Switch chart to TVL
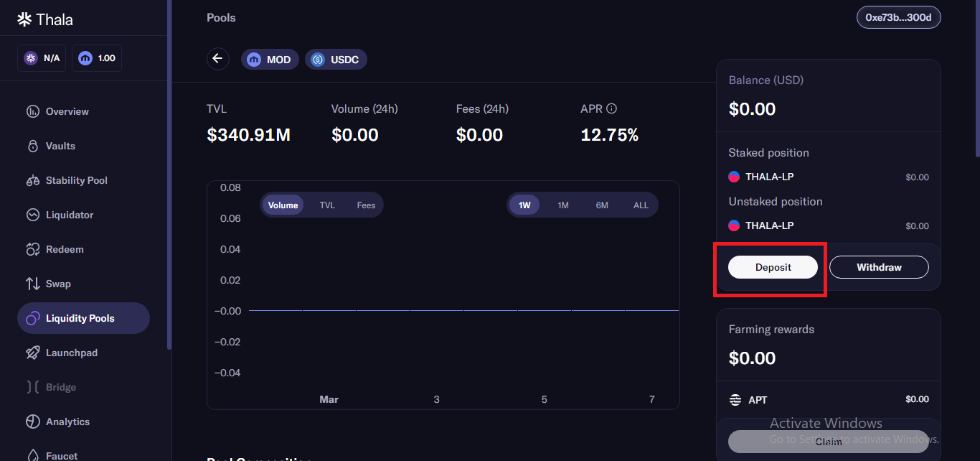This screenshot has height=461, width=980. click(327, 205)
